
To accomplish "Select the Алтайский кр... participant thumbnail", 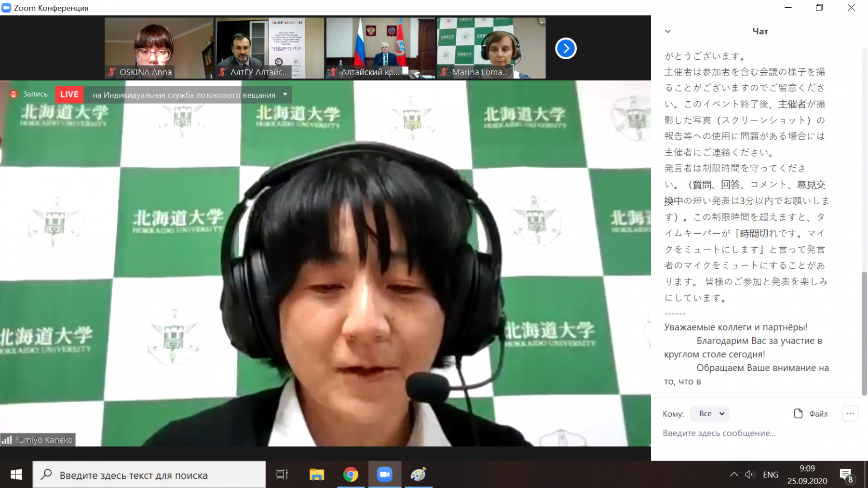I will tap(380, 48).
